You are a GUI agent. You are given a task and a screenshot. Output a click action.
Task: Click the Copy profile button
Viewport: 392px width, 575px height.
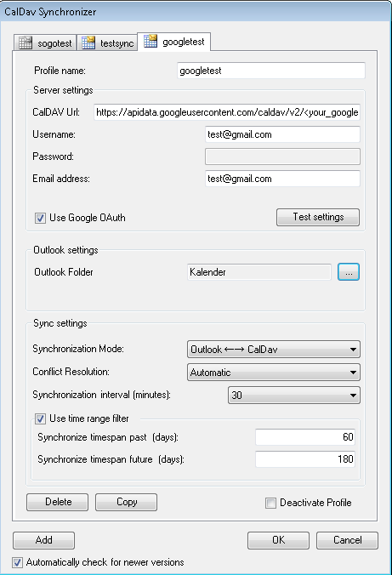[x=126, y=502]
